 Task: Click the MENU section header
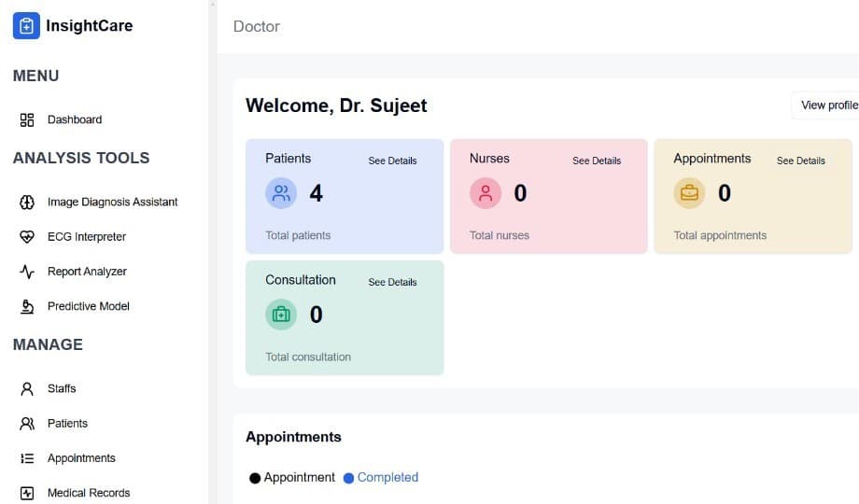[36, 76]
